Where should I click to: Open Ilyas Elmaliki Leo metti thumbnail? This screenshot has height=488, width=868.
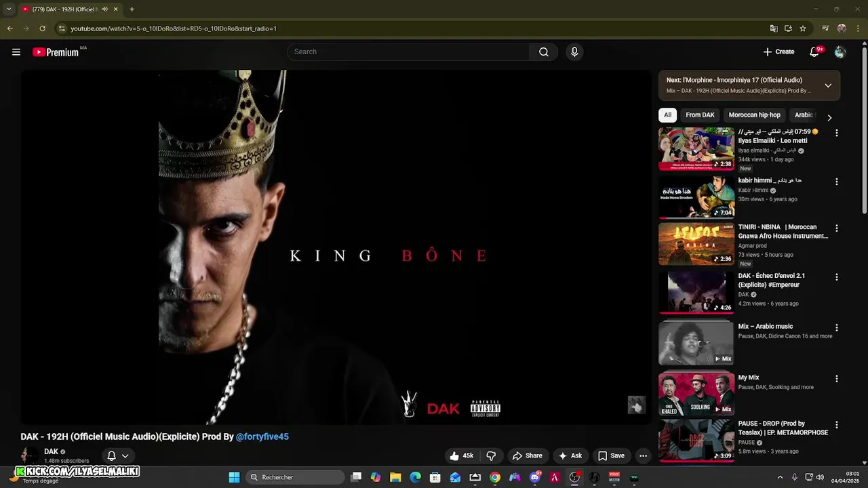click(x=696, y=149)
